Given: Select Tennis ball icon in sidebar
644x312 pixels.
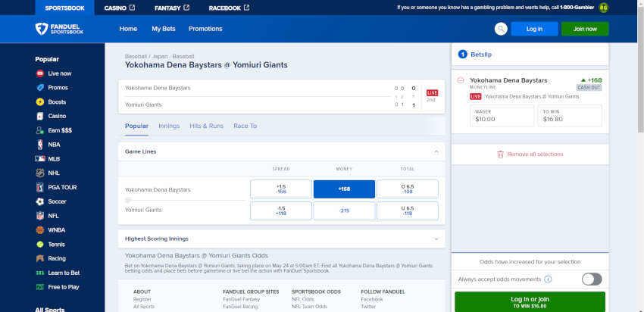Looking at the screenshot, I should [x=40, y=245].
